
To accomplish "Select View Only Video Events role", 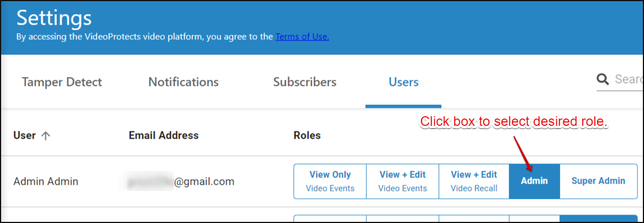I will (330, 181).
